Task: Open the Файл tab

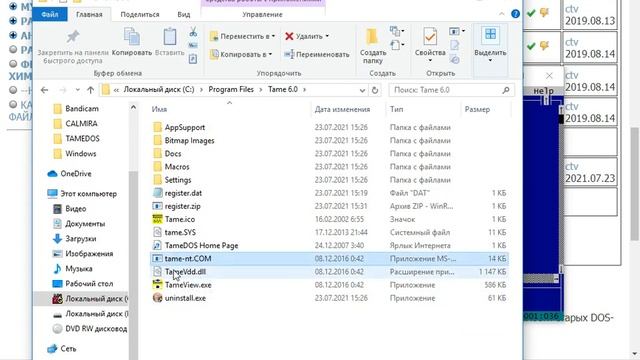Action: click(x=50, y=14)
